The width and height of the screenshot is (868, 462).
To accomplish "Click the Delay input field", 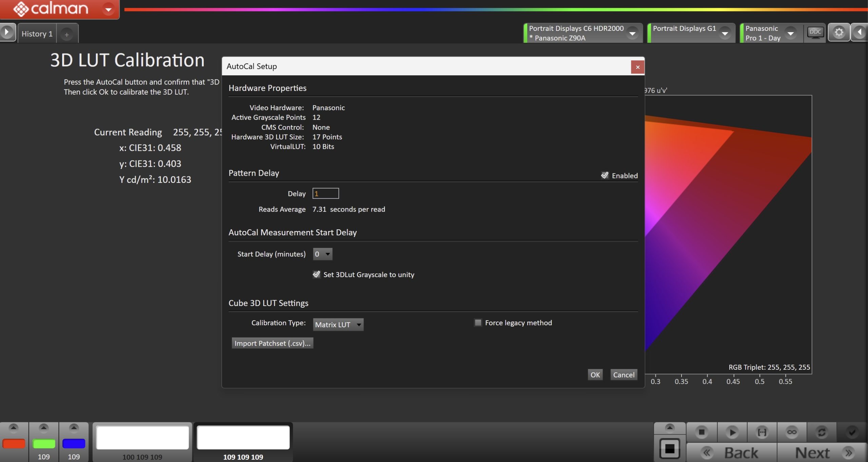I will [x=325, y=193].
